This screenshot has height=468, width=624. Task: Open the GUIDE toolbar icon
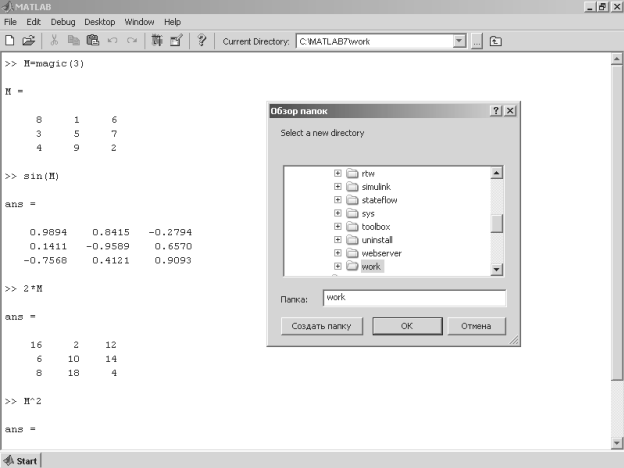tap(176, 41)
